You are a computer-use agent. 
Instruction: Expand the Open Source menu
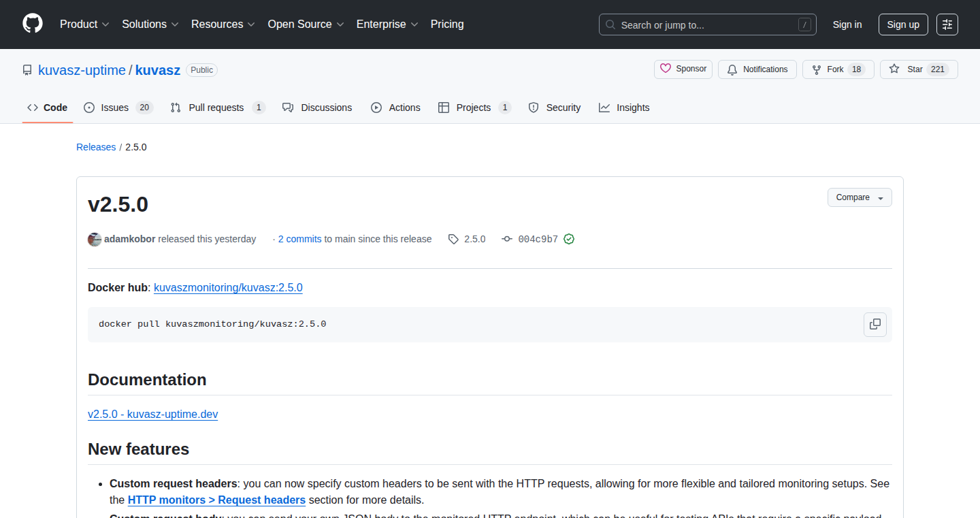click(x=306, y=25)
